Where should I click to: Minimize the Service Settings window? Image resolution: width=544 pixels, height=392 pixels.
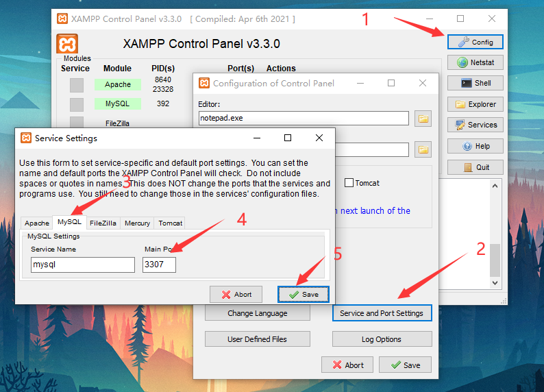tap(257, 138)
